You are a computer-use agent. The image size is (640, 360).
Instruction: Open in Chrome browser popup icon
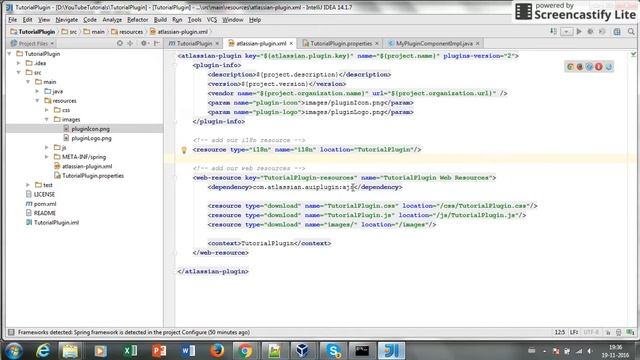(x=570, y=67)
